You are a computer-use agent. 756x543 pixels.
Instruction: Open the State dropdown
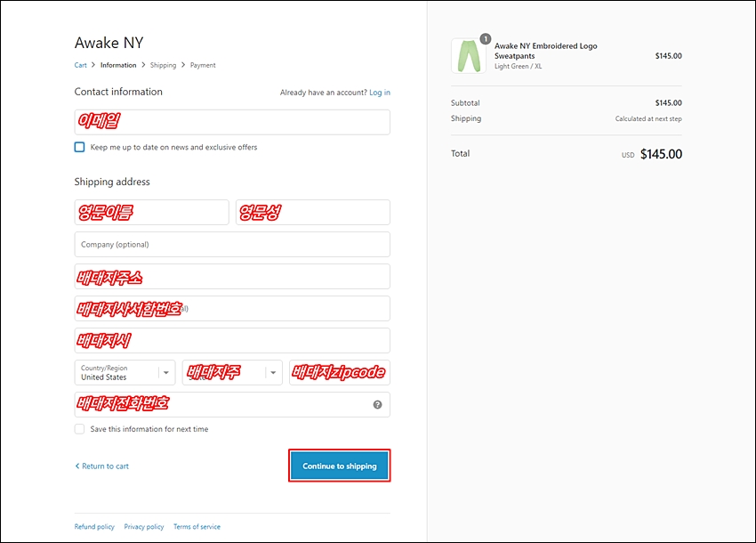232,373
